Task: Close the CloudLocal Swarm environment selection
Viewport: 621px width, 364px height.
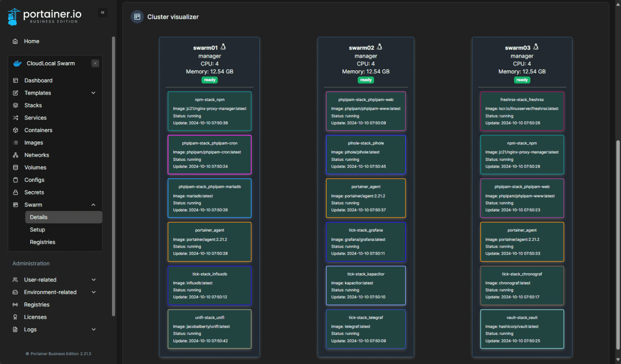Action: [95, 63]
